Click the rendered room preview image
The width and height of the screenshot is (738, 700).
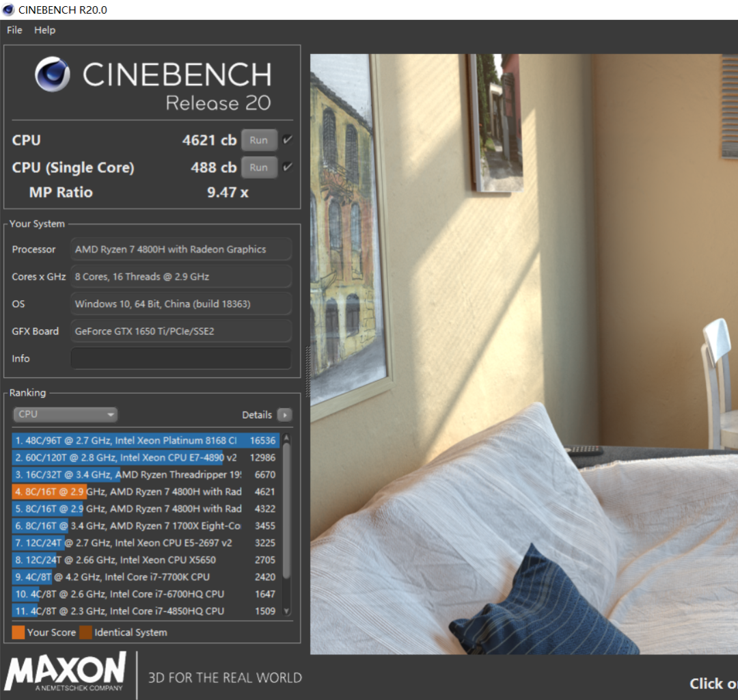[x=524, y=353]
